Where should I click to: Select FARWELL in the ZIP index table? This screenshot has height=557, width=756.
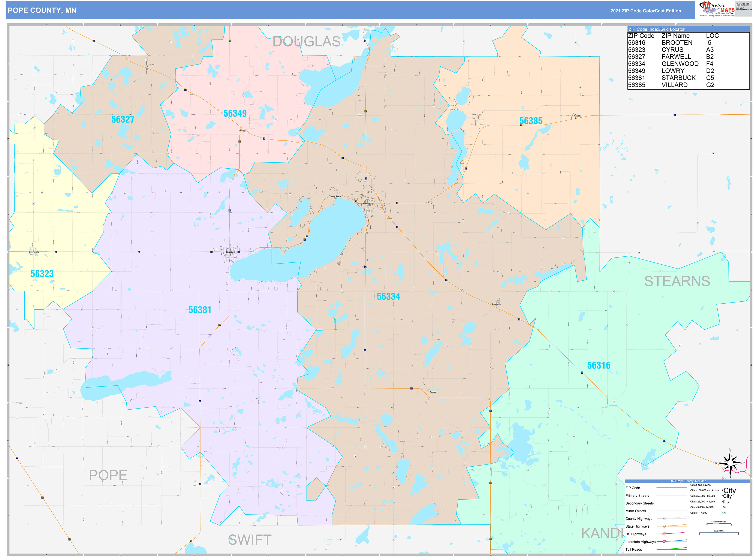click(x=676, y=57)
